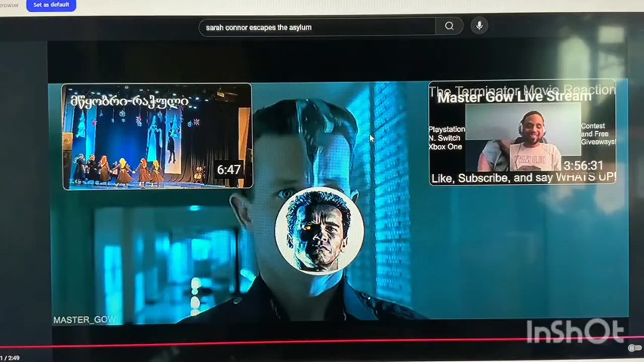Click the circular Terminator face channel avatar

(319, 231)
